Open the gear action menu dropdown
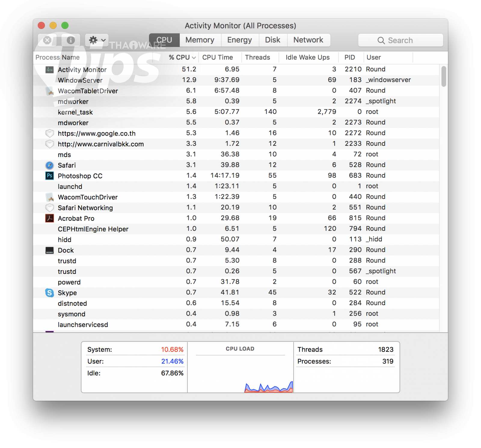This screenshot has width=481, height=448. click(97, 40)
